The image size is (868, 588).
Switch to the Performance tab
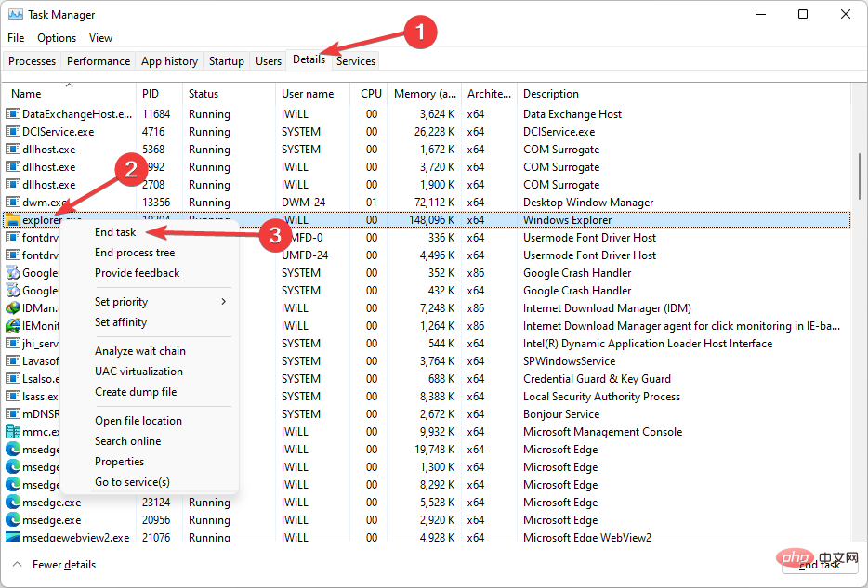tap(99, 61)
